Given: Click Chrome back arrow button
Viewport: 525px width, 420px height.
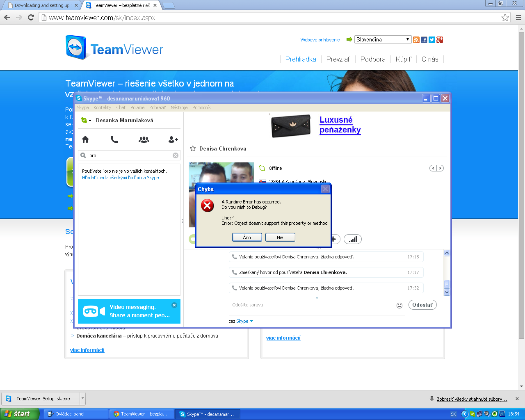Looking at the screenshot, I should point(7,17).
